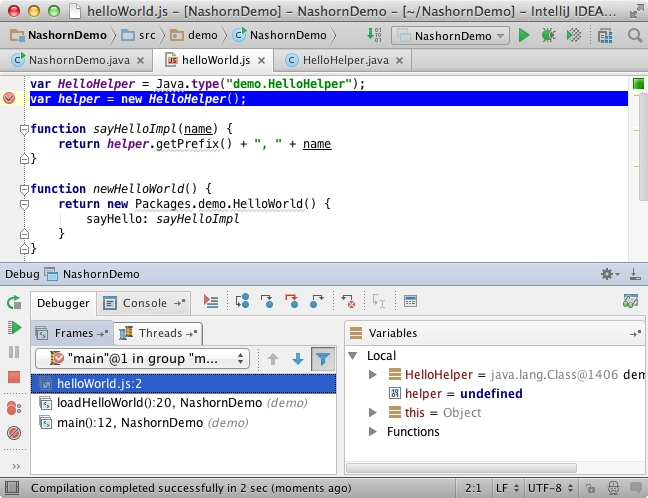Image resolution: width=648 pixels, height=498 pixels.
Task: Pause program in debug sidebar
Action: [14, 352]
